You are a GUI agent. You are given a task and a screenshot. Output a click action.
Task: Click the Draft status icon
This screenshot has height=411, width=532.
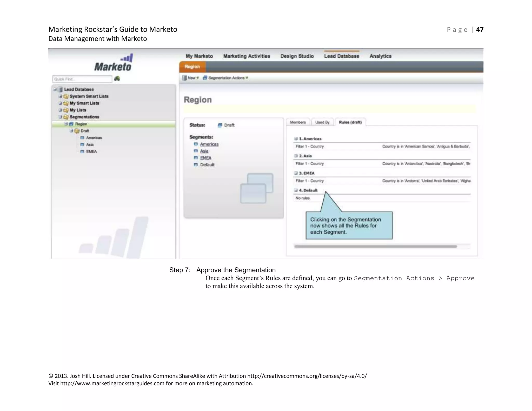(x=220, y=125)
